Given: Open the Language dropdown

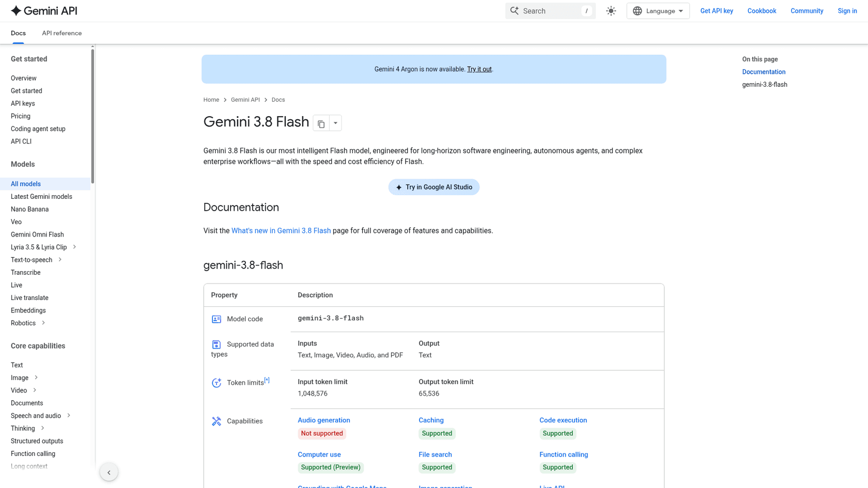Looking at the screenshot, I should click(x=658, y=11).
